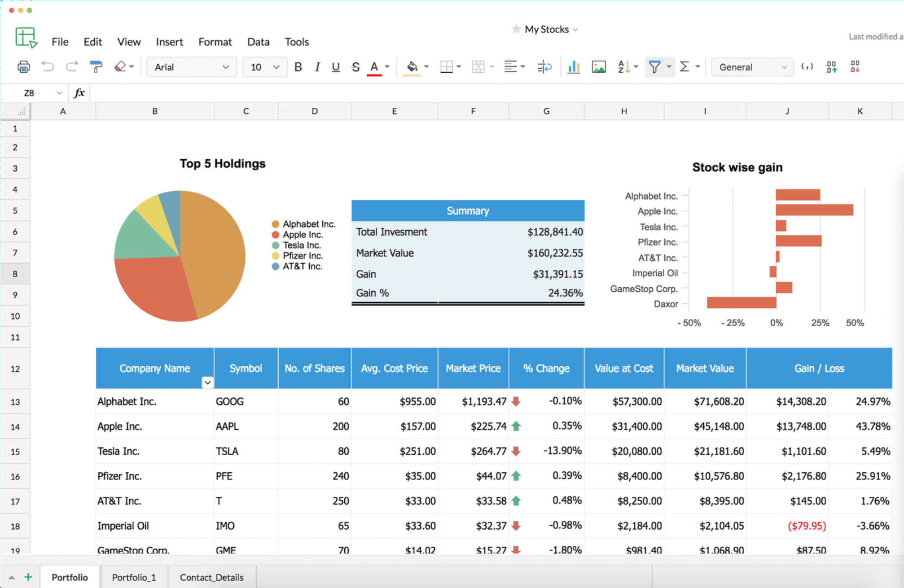
Task: Click the italic formatting icon
Action: click(x=317, y=66)
